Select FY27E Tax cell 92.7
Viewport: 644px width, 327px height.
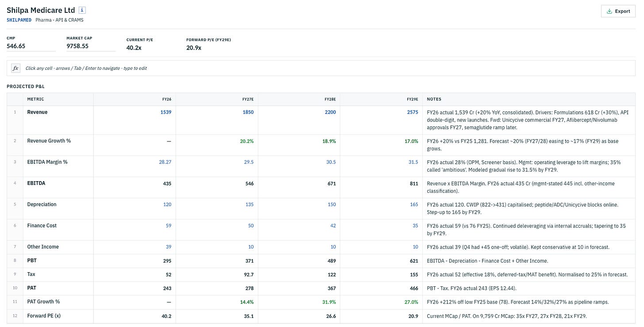coord(217,274)
